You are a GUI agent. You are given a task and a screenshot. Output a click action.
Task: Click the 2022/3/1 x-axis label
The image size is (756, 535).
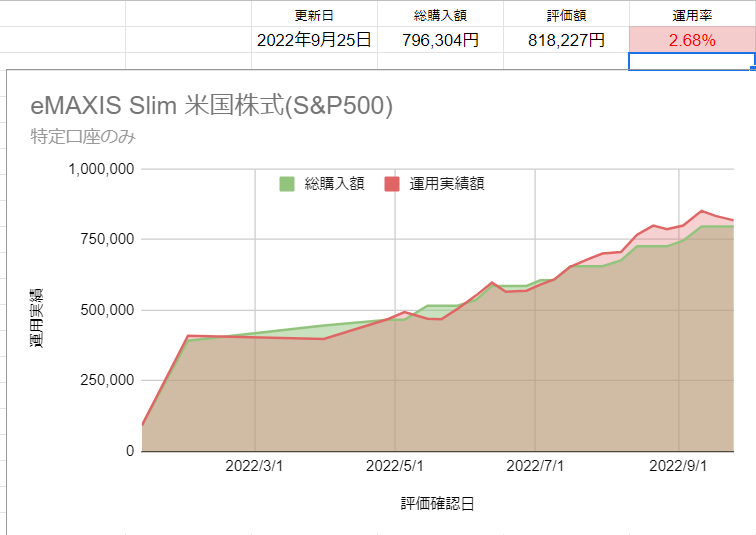click(x=254, y=466)
